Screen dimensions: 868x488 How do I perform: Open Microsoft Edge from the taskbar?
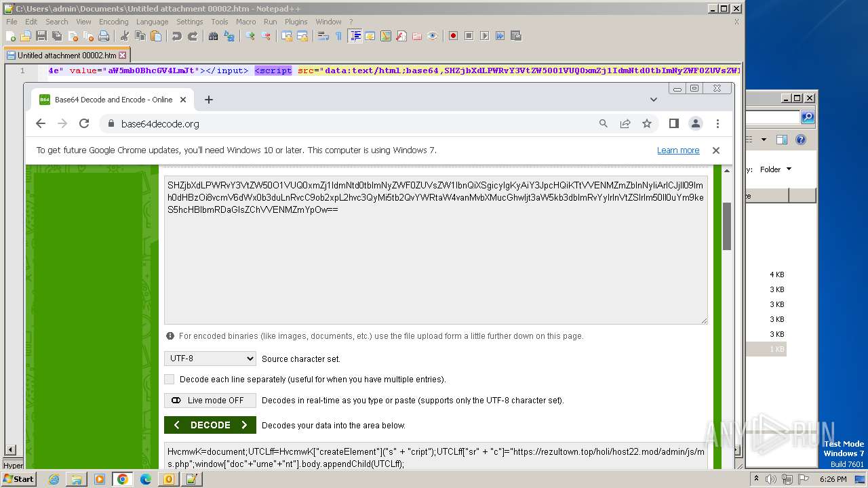(x=146, y=479)
